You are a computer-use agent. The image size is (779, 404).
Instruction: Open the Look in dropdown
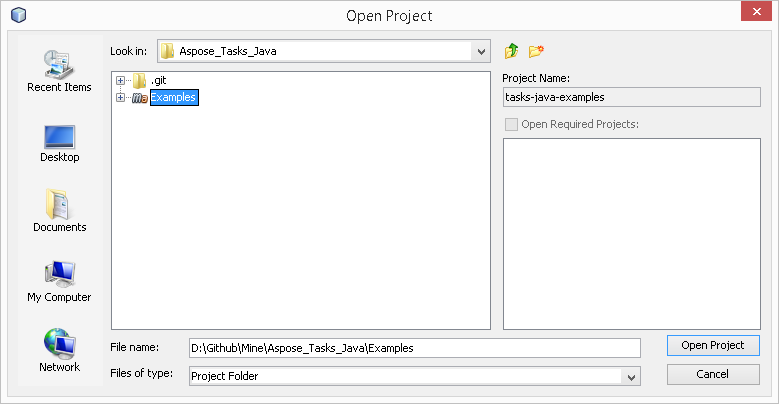[481, 51]
